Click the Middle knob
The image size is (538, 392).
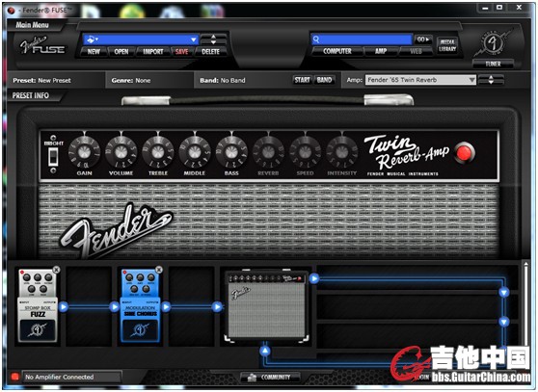(x=195, y=151)
